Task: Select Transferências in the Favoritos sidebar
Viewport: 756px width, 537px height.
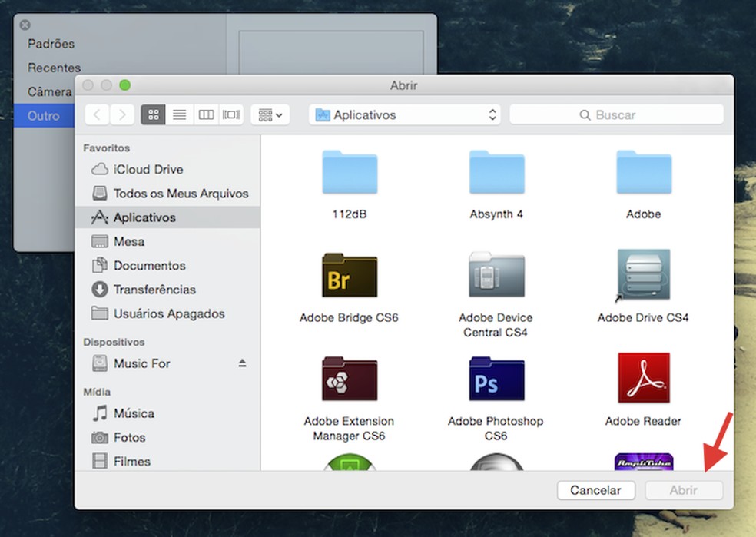Action: pos(151,290)
